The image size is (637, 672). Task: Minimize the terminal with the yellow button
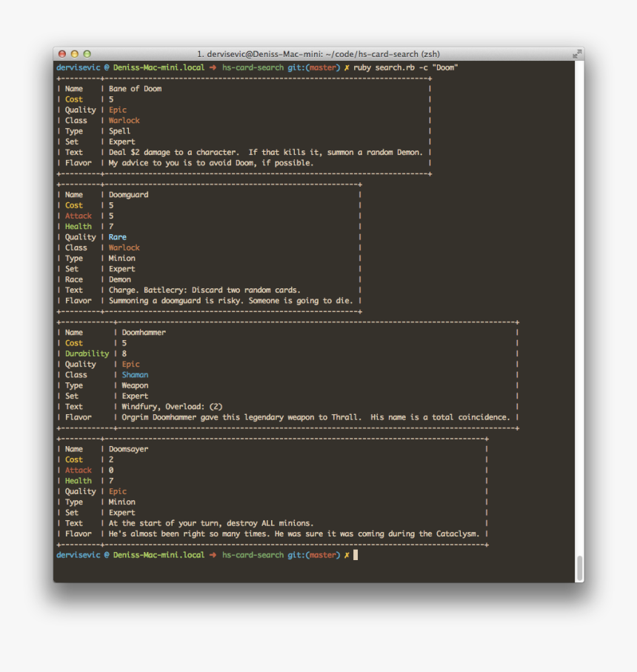click(74, 54)
